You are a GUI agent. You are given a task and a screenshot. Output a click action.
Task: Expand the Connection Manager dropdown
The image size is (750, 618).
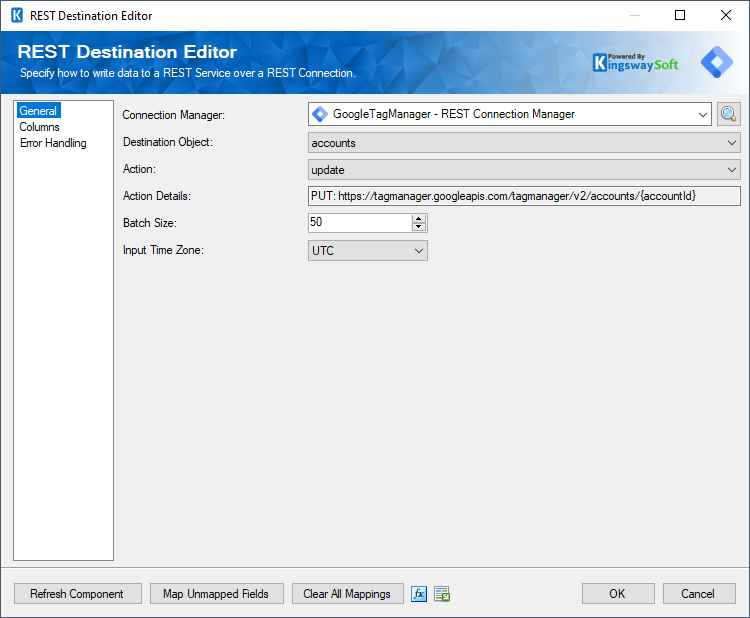[703, 114]
